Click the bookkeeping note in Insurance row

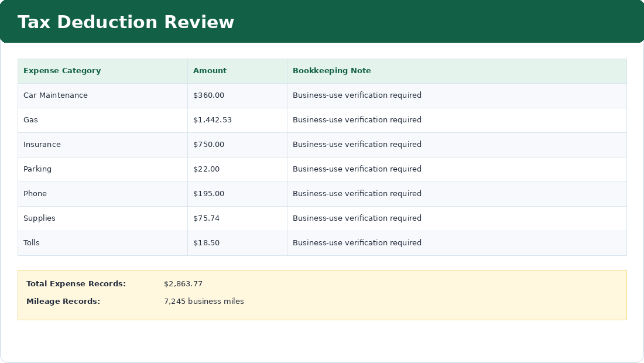[x=357, y=145]
